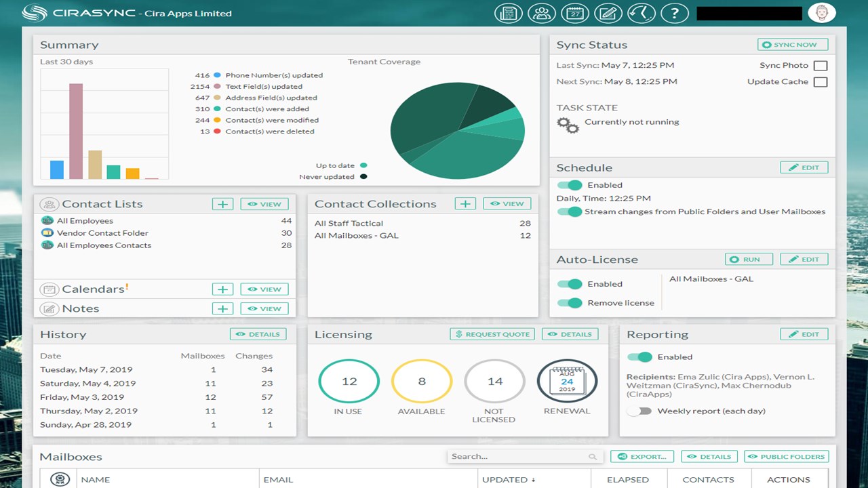This screenshot has height=488, width=868.
Task: Add a new calendar with plus
Action: (222, 289)
